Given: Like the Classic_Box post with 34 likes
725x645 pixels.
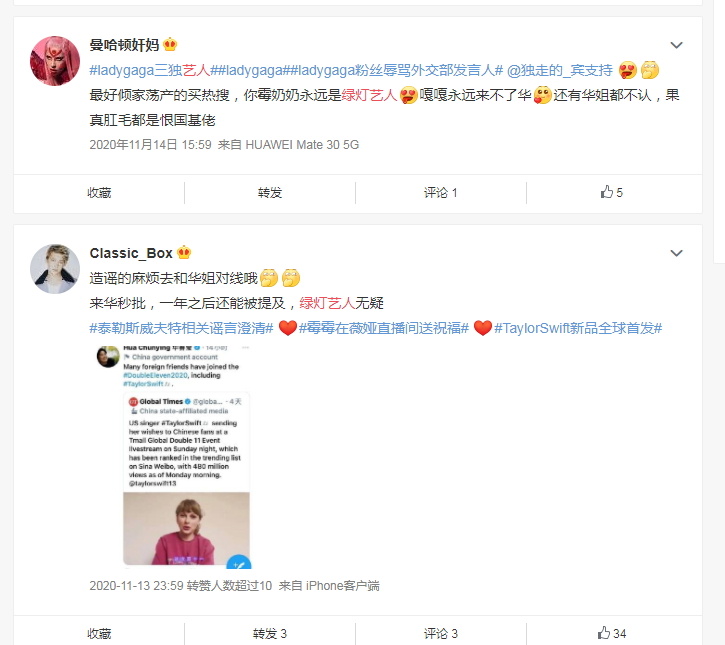Looking at the screenshot, I should click(x=611, y=633).
